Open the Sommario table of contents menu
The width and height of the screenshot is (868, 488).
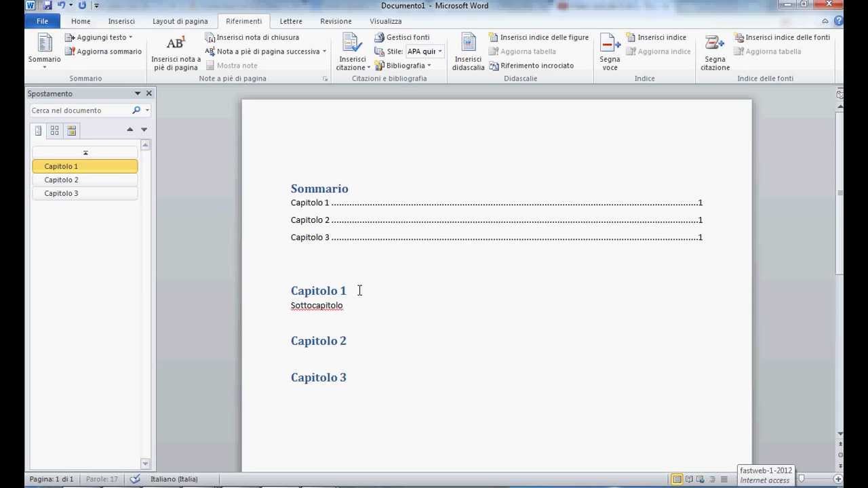pos(44,51)
